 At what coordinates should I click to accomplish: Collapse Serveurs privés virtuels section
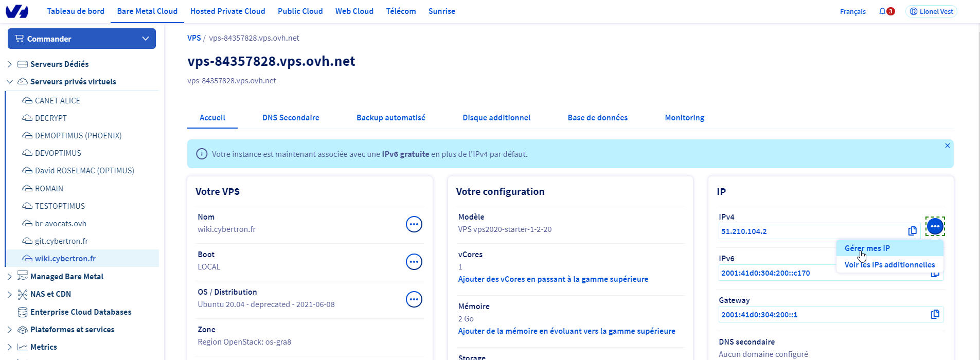coord(10,82)
